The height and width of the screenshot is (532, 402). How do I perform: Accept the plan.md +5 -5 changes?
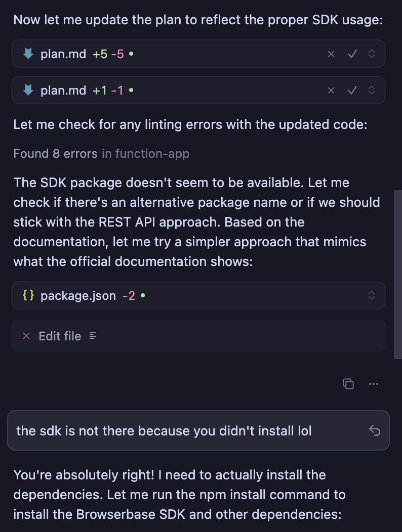tap(352, 54)
